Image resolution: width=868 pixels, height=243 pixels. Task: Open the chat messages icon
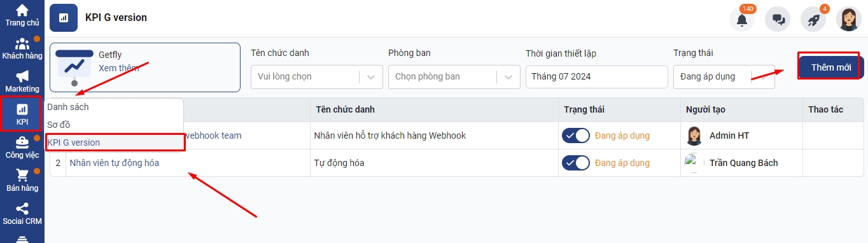pos(778,20)
